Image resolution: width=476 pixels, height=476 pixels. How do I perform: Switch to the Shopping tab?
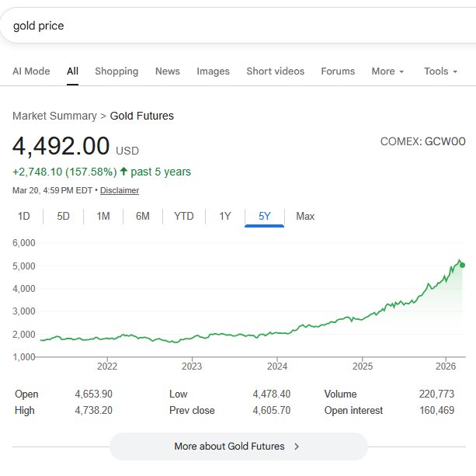click(116, 71)
